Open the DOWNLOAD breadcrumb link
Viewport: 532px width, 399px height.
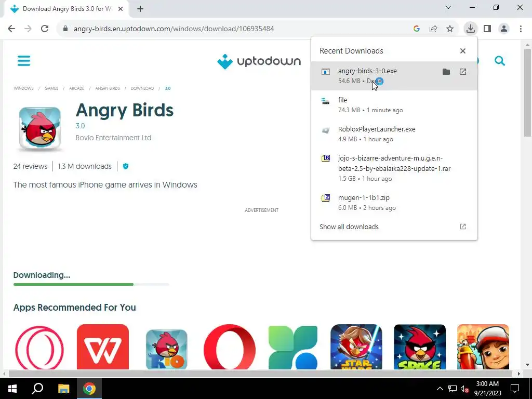click(142, 88)
